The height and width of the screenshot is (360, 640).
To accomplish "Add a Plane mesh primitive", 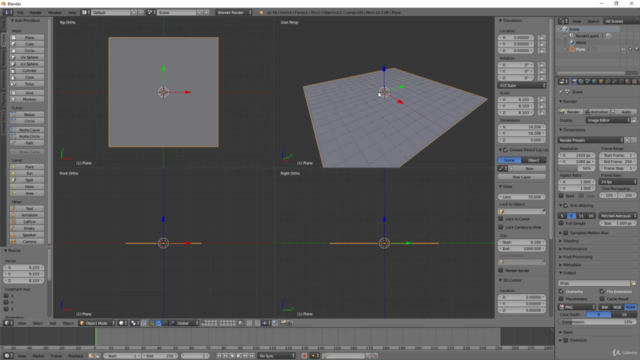I will coord(27,38).
